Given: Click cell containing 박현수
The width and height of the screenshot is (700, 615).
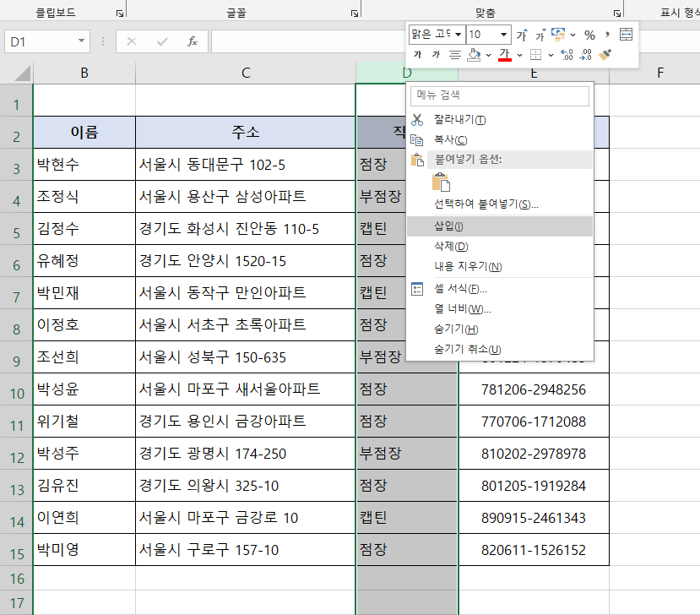Looking at the screenshot, I should 84,165.
